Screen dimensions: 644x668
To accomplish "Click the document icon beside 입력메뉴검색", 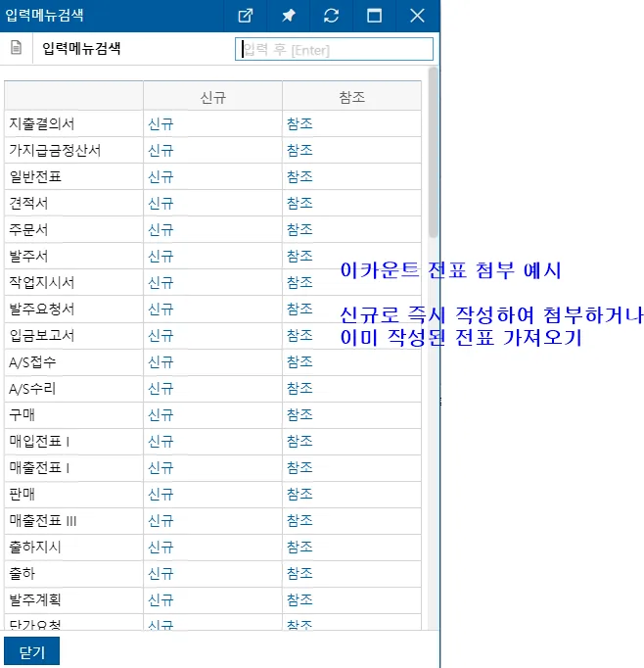I will (17, 48).
